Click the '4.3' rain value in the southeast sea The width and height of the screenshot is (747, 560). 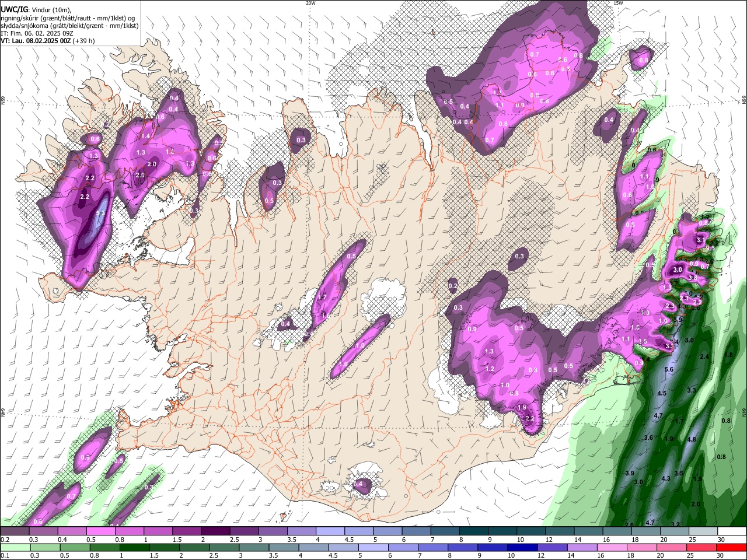(666, 478)
